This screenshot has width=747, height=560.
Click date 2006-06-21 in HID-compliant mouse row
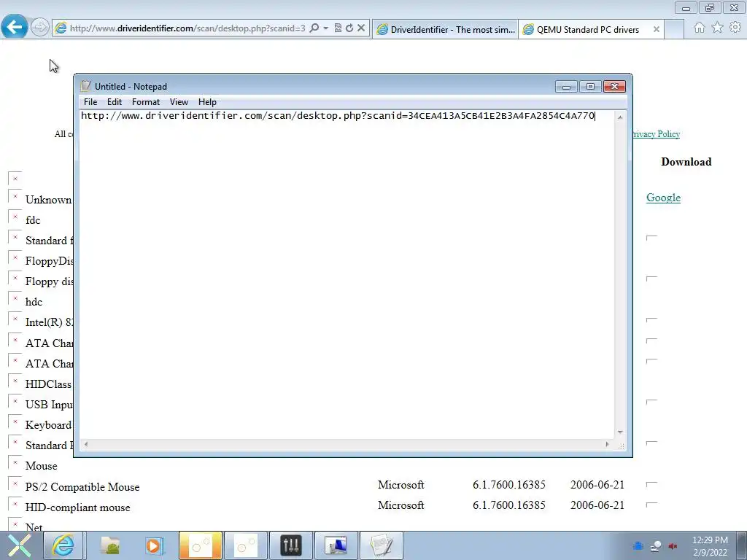(x=597, y=505)
